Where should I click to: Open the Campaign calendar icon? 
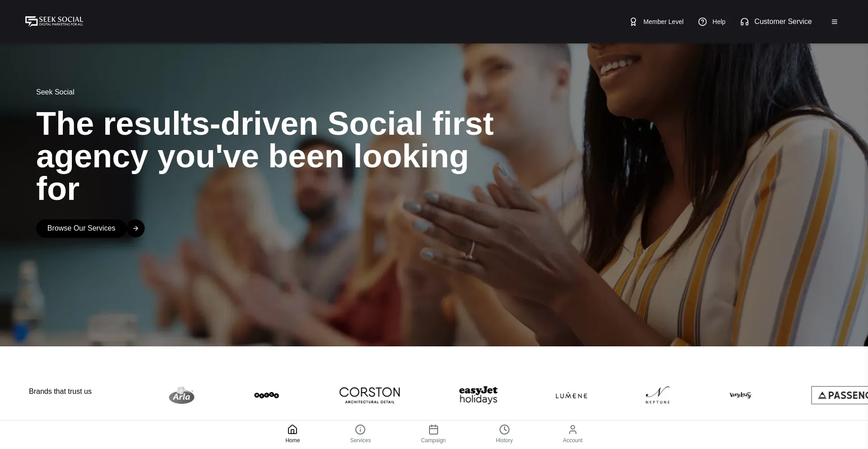[434, 429]
